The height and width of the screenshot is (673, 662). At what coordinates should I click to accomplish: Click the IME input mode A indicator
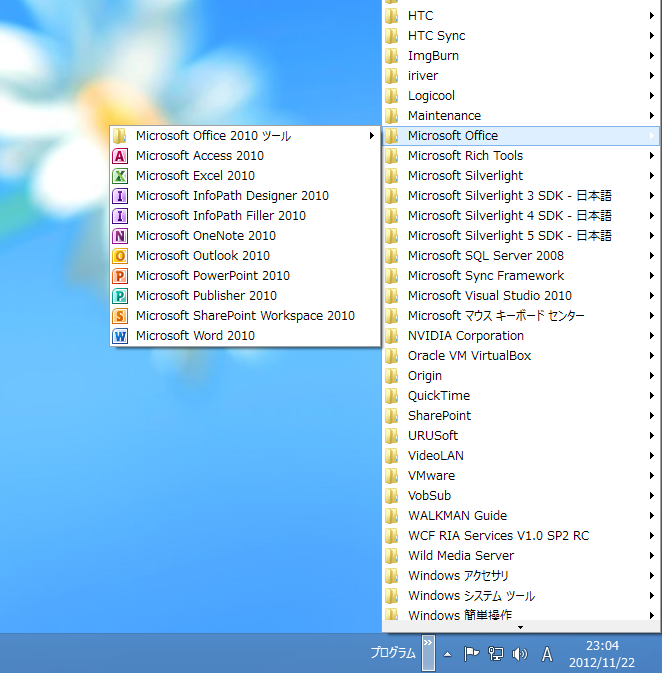tap(547, 654)
